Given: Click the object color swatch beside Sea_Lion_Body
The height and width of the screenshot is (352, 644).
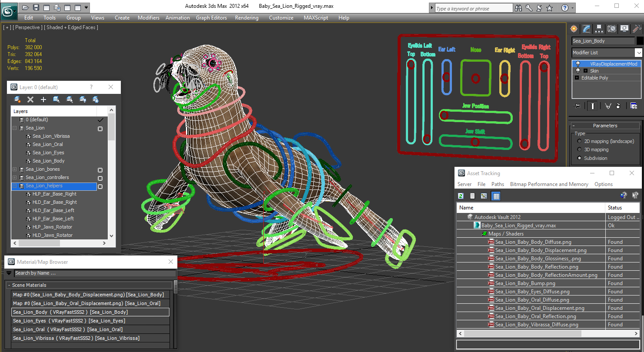Looking at the screenshot, I should [640, 41].
